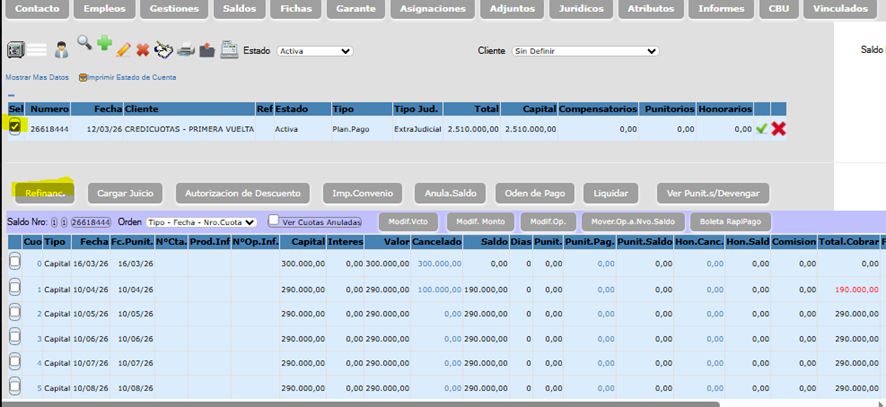886x407 pixels.
Task: Click the printer icon
Action: 186,50
